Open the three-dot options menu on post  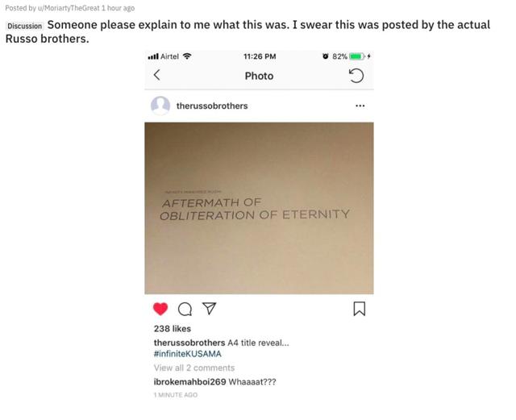point(360,106)
